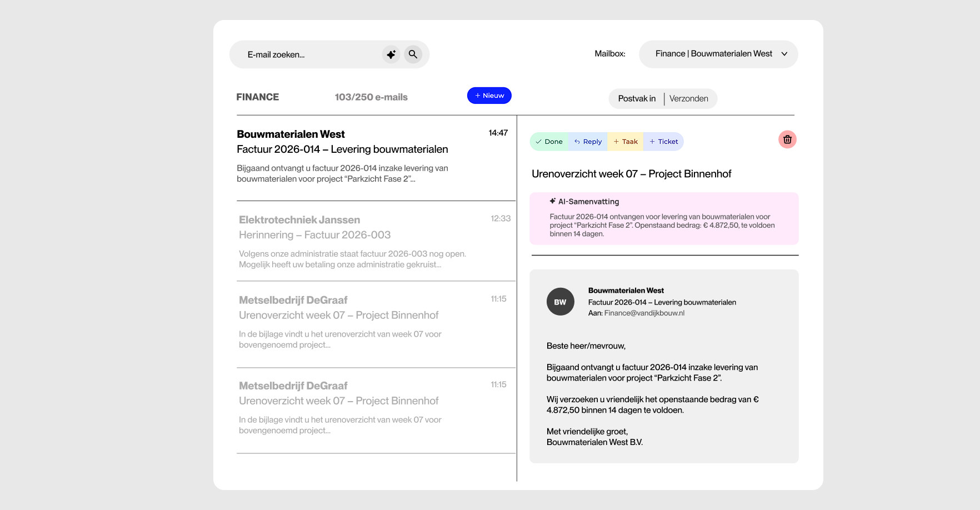980x510 pixels.
Task: Add a Taak from this email
Action: 626,142
